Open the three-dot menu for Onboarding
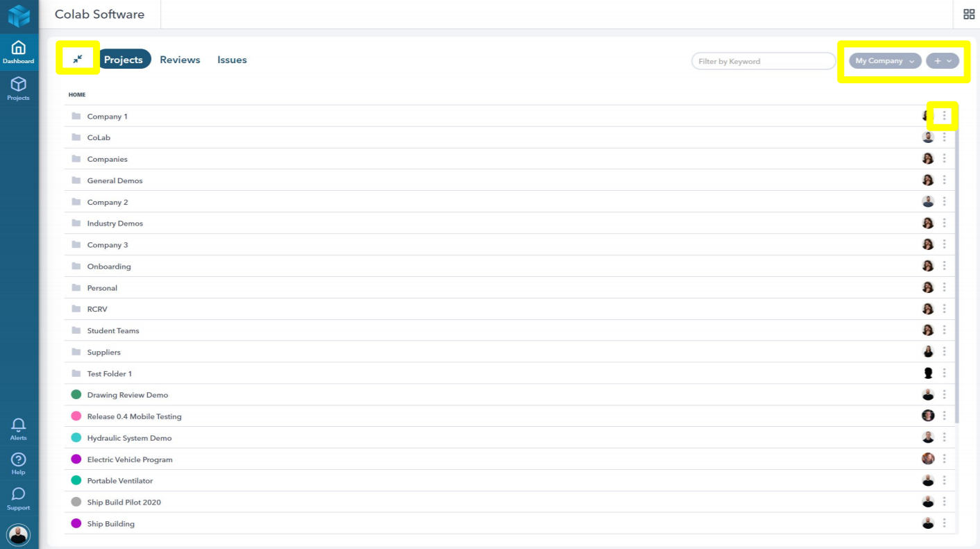Viewport: 980px width, 549px height. [x=944, y=266]
